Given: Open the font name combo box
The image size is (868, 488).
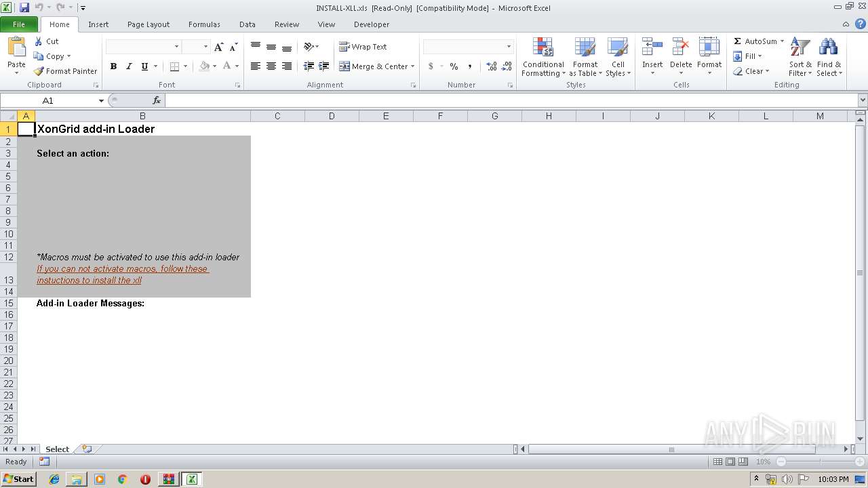Looking at the screenshot, I should tap(144, 47).
